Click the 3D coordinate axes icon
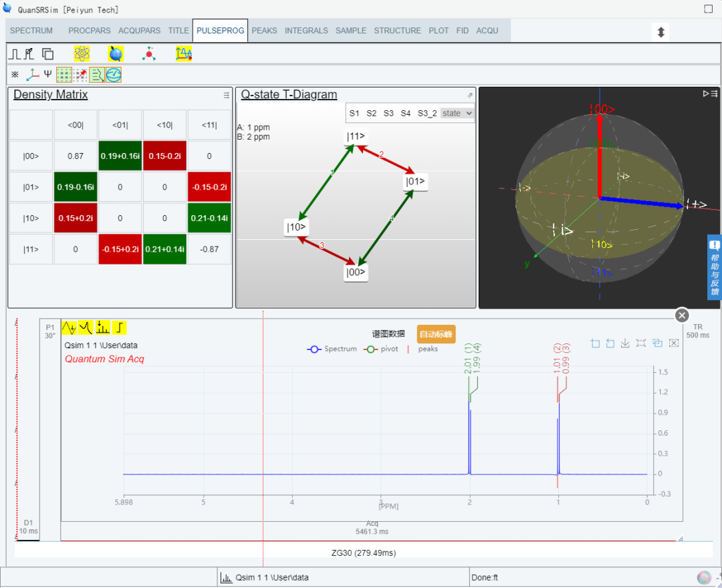 31,75
